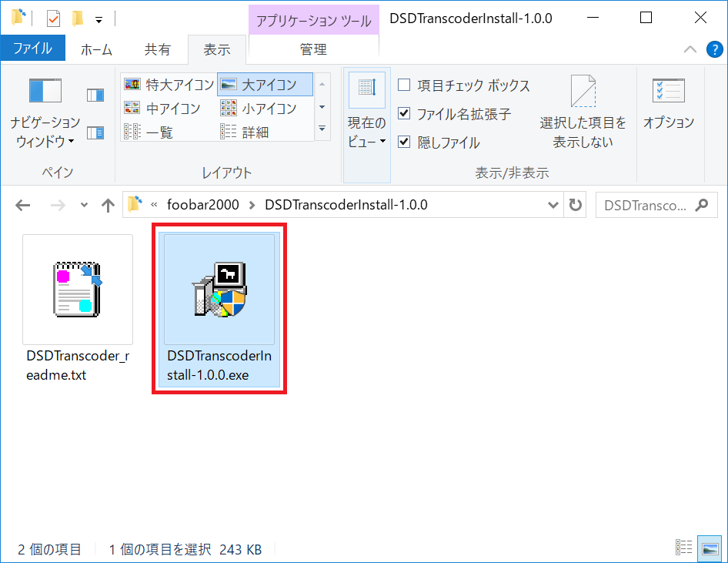This screenshot has height=563, width=728.
Task: Refresh the current folder
Action: click(x=576, y=205)
